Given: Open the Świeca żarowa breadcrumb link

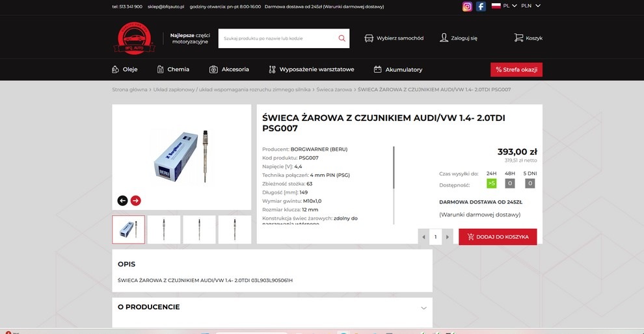Looking at the screenshot, I should [x=334, y=90].
